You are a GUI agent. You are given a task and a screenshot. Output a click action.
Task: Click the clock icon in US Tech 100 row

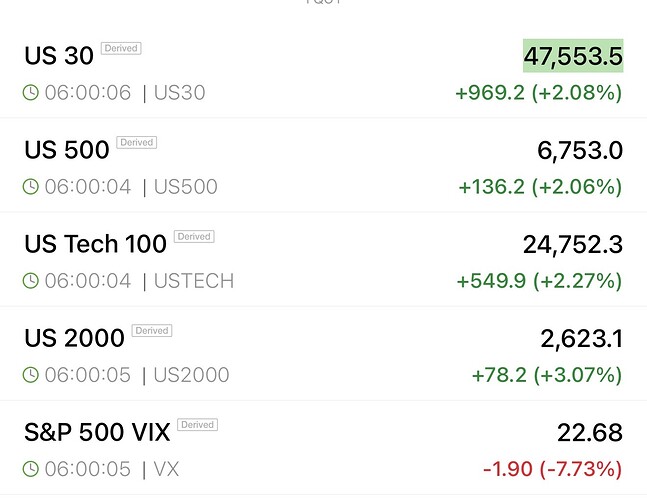click(31, 281)
